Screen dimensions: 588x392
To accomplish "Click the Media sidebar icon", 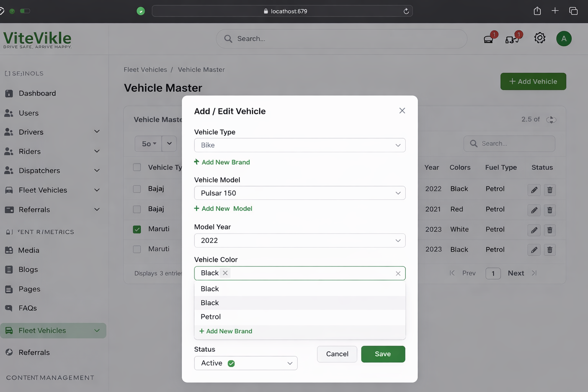I will point(9,250).
